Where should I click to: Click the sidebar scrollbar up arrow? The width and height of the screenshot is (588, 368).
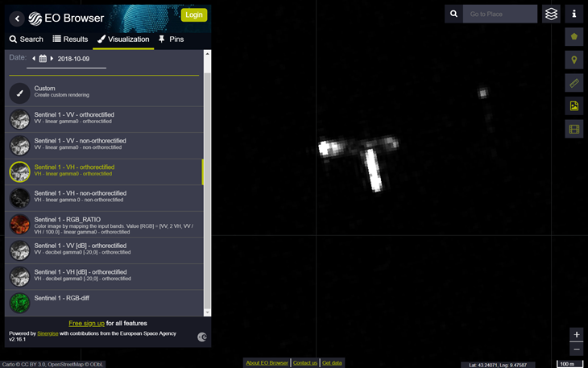click(207, 54)
